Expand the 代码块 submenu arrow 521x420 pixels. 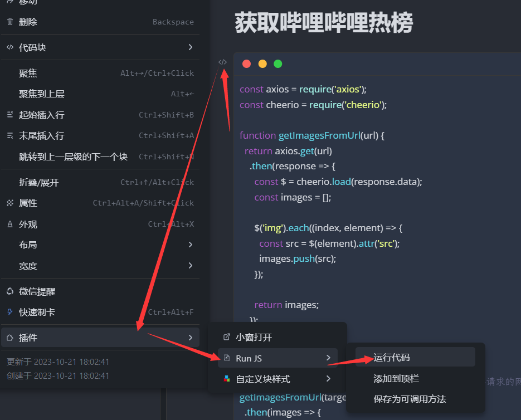(191, 47)
